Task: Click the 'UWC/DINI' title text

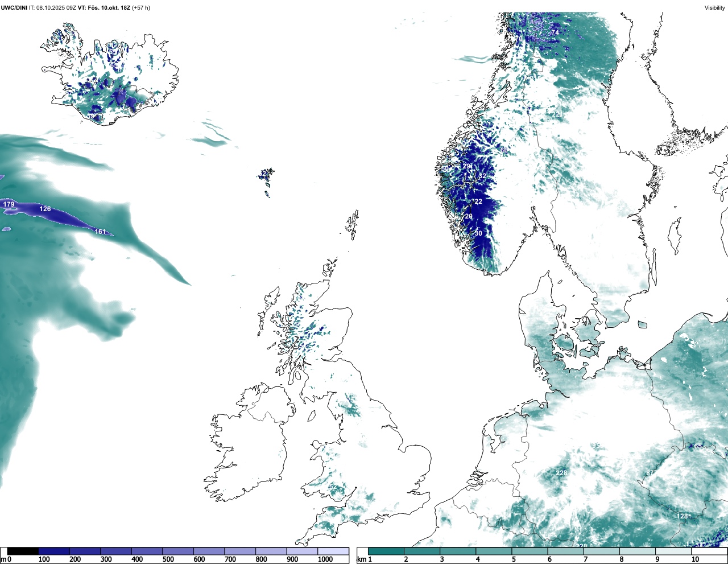Action: tap(14, 8)
